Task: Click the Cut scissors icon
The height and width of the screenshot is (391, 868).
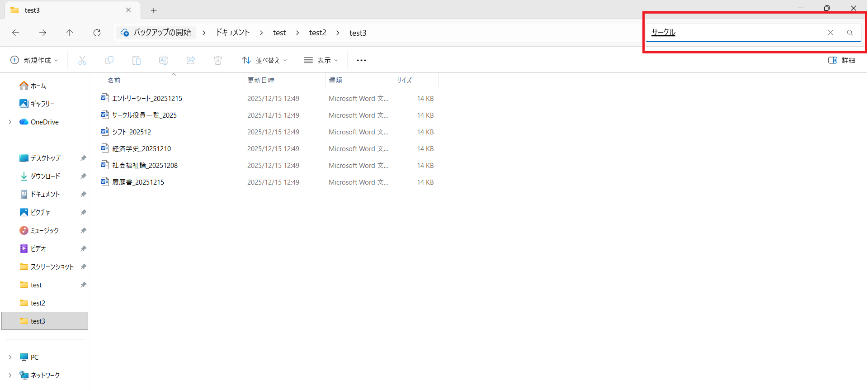Action: pyautogui.click(x=82, y=60)
